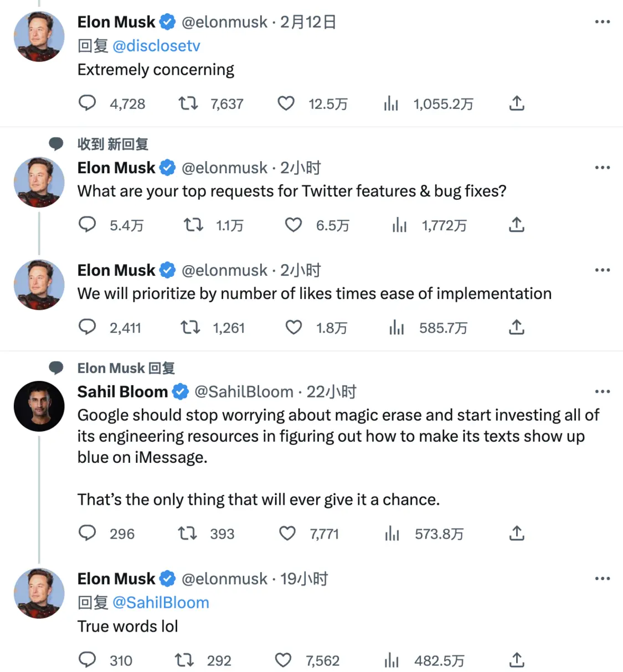Open the @disclosetv mention link

(x=156, y=46)
